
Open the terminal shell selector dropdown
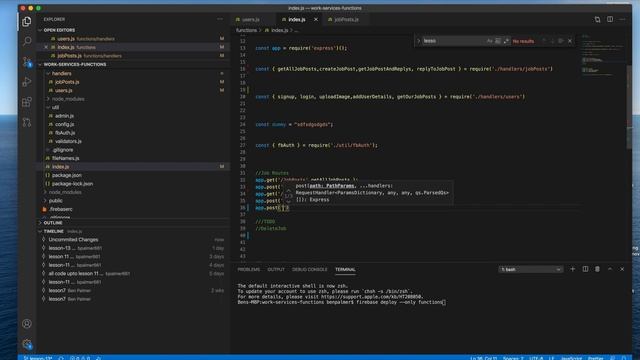coord(531,269)
